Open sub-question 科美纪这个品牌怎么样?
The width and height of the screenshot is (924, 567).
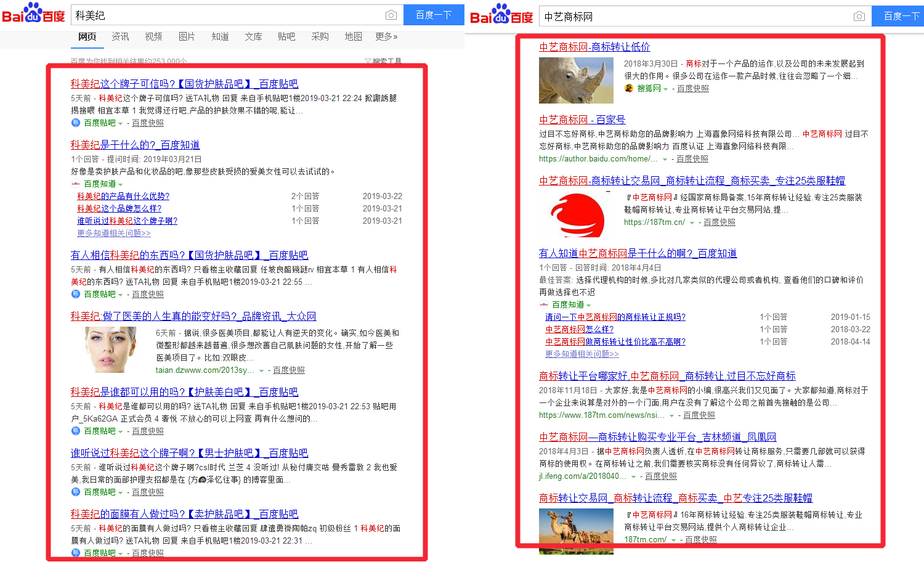[x=118, y=208]
